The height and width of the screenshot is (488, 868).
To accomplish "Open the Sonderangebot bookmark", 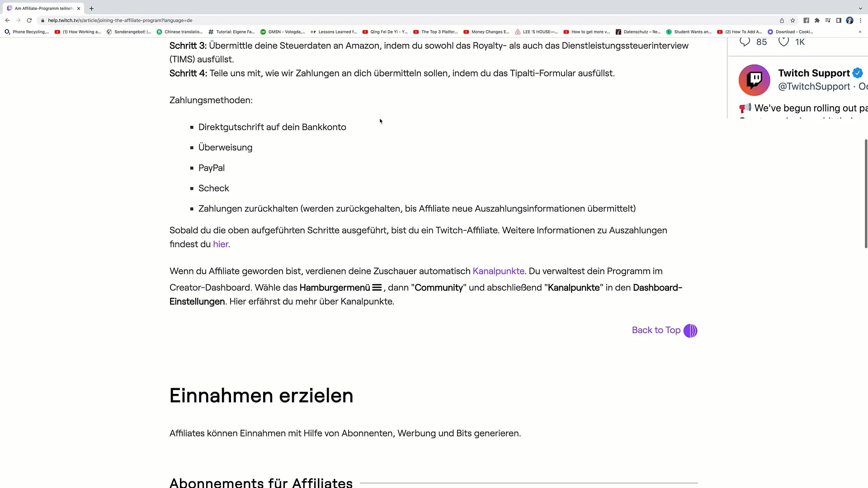I will [129, 32].
